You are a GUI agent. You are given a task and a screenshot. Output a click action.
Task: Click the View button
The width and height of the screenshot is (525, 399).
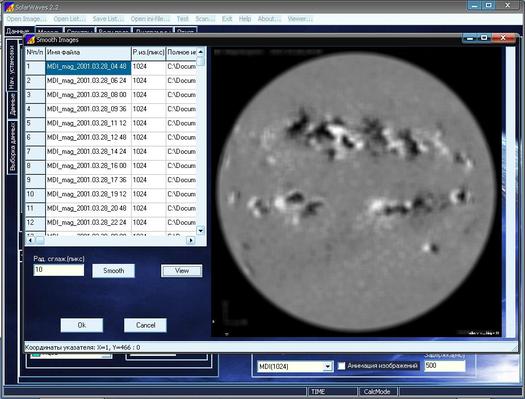(182, 270)
